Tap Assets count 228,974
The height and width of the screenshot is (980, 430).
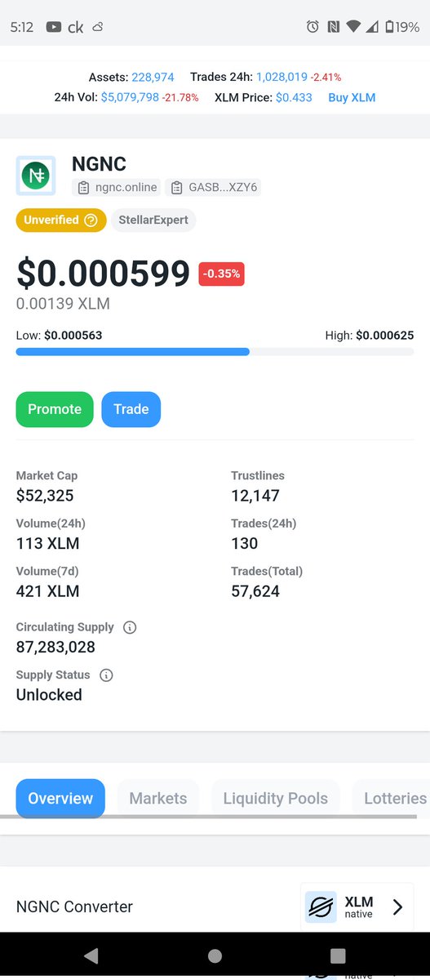pos(153,77)
